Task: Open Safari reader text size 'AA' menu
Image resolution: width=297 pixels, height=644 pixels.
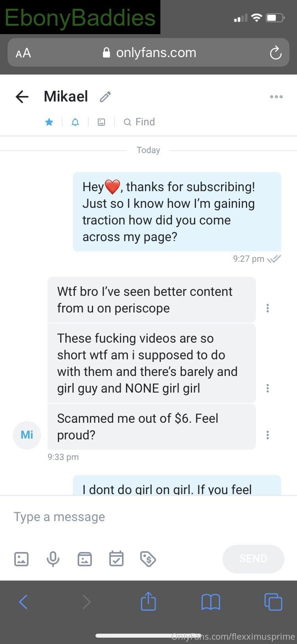Action: 23,53
